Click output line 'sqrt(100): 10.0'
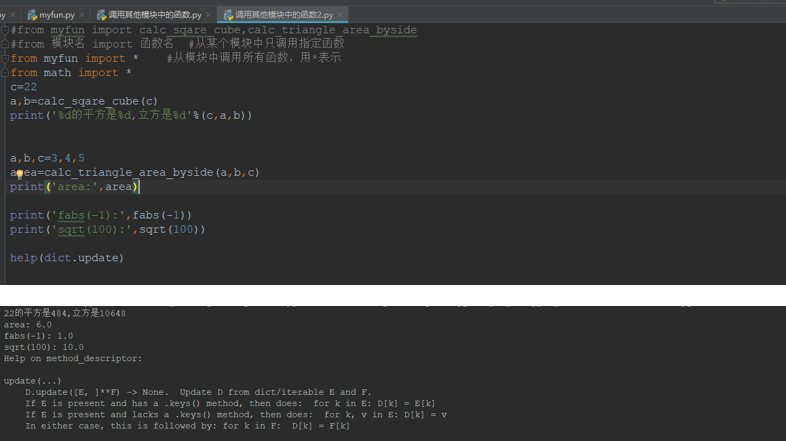786x441 pixels. pos(44,347)
